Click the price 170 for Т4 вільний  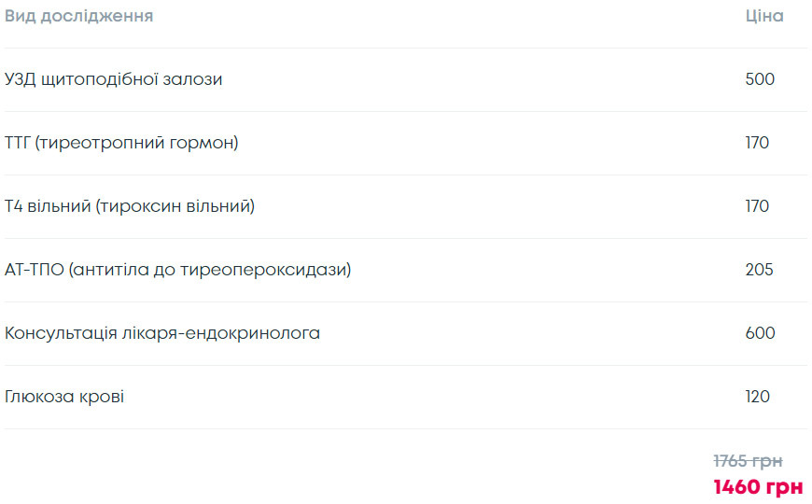(x=757, y=206)
